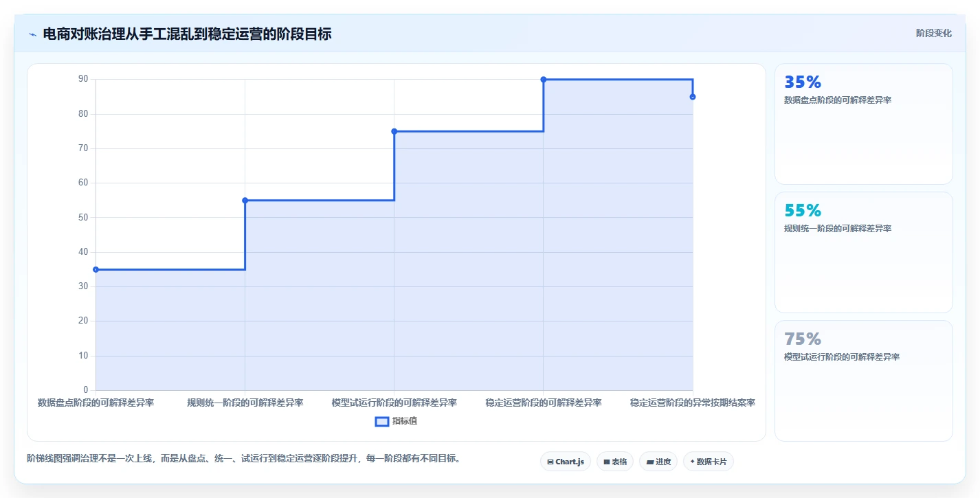Click the 75% value in the third card
980x498 pixels.
[803, 339]
